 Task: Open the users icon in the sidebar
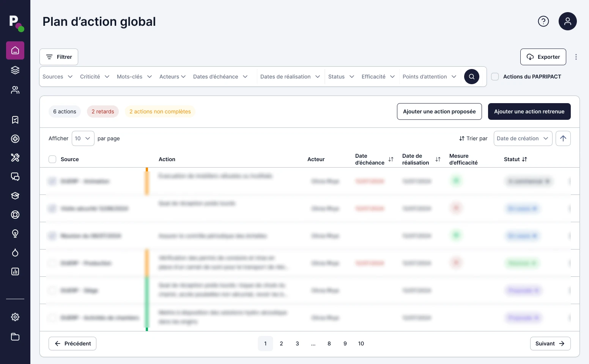15,90
